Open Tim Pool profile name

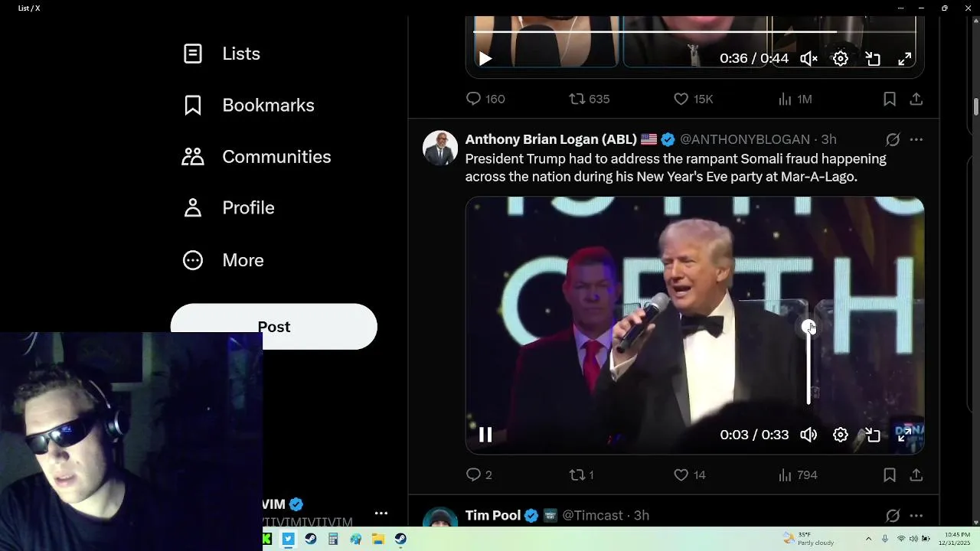coord(493,516)
